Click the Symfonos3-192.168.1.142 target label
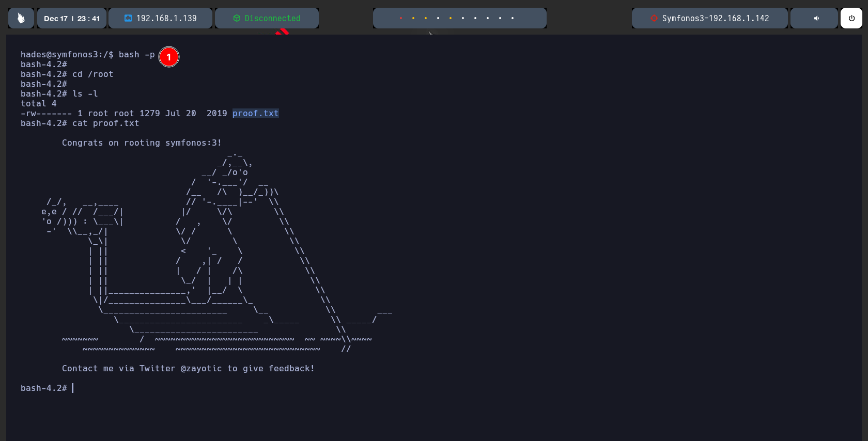 pyautogui.click(x=716, y=18)
